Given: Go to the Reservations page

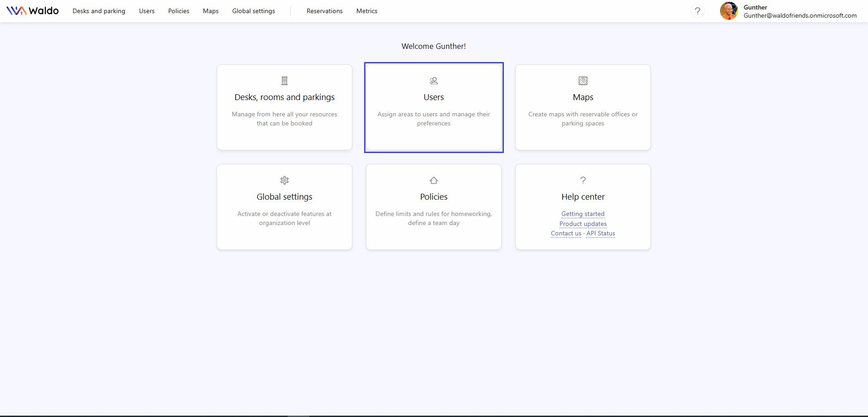Looking at the screenshot, I should click(x=325, y=11).
